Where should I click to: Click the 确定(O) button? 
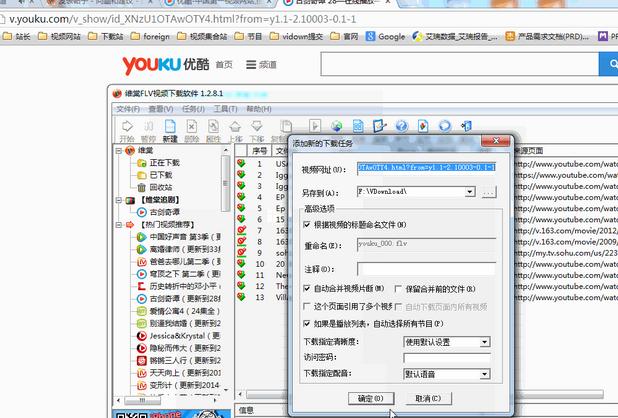tap(371, 398)
